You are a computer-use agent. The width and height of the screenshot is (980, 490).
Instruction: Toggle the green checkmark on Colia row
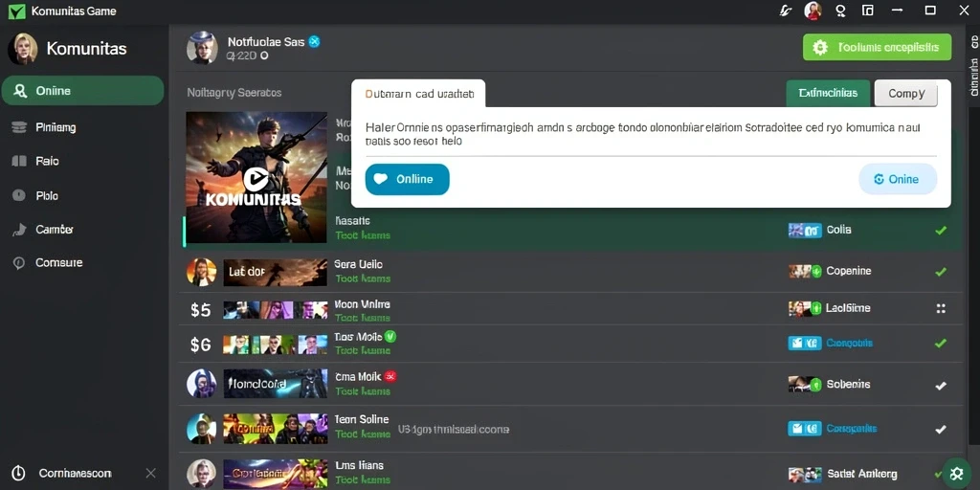(x=940, y=230)
